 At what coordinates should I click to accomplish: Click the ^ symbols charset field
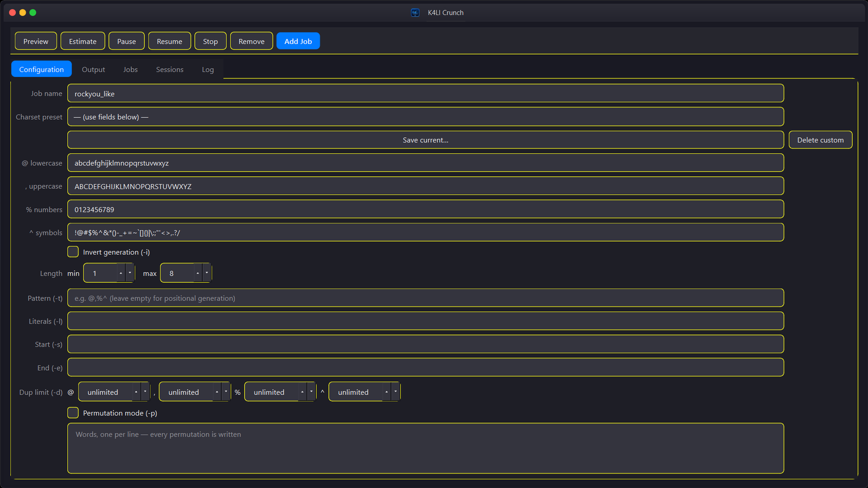[425, 232]
